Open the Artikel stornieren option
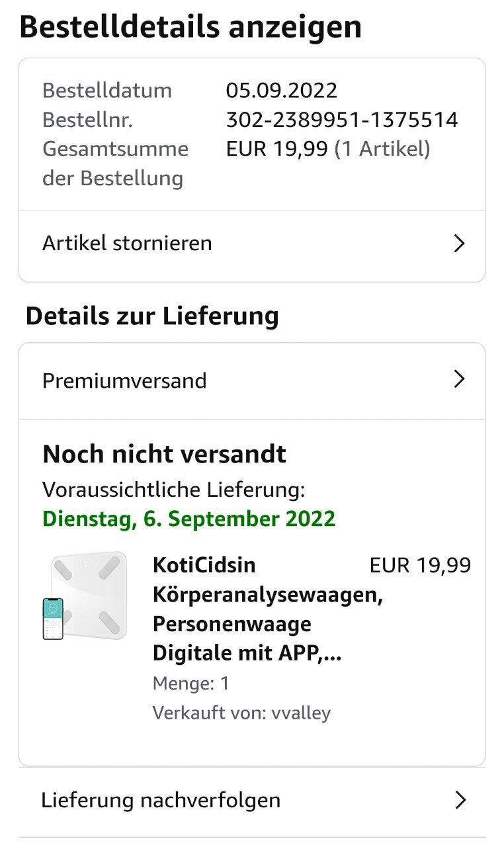The height and width of the screenshot is (847, 504). (127, 244)
